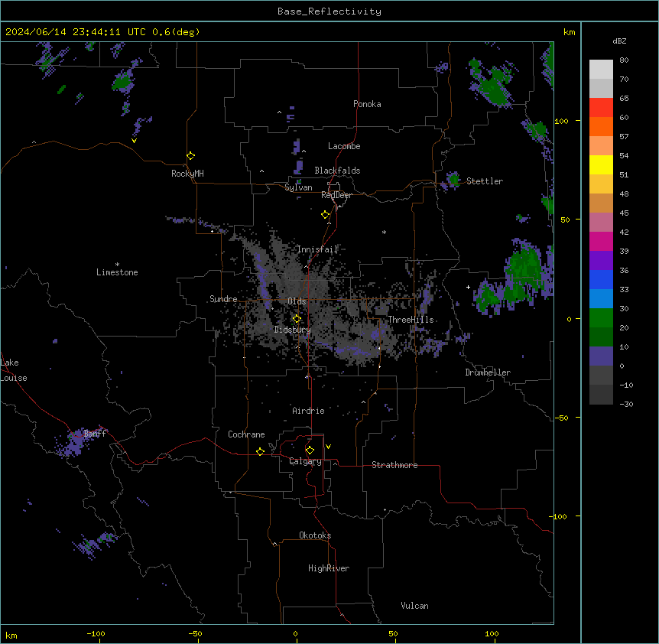This screenshot has height=644, width=659.
Task: Select the Sylvan label
Action: 298,187
